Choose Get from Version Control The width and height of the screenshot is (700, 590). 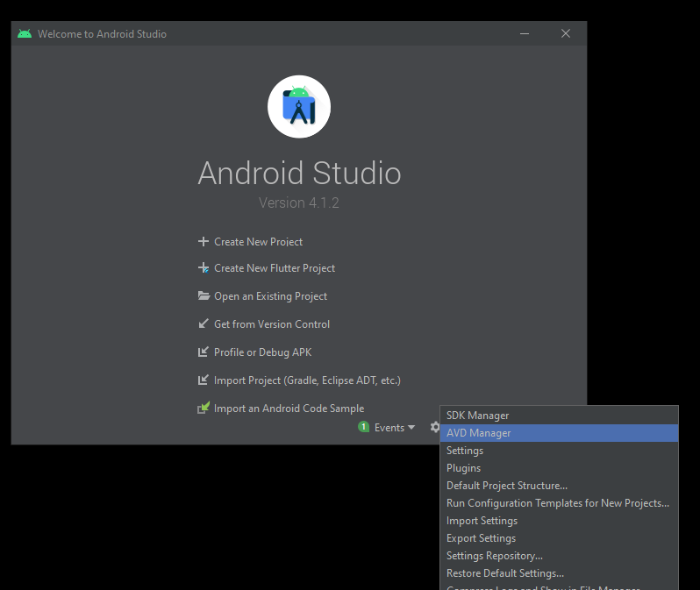[x=272, y=324]
